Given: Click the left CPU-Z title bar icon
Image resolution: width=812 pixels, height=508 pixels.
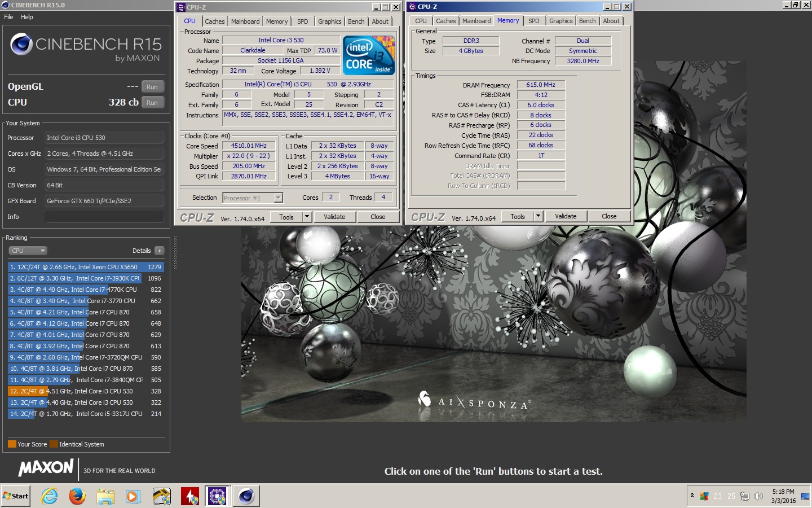Looking at the screenshot, I should point(181,7).
